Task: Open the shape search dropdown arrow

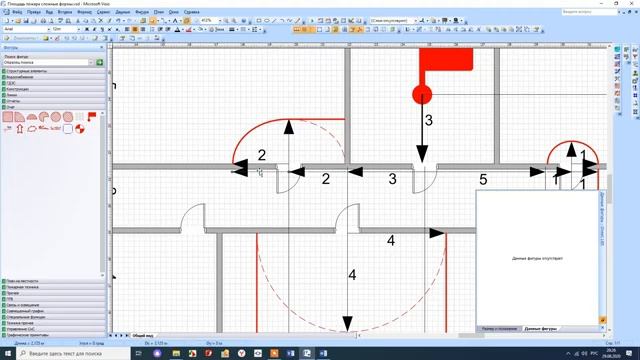Action: pos(91,62)
